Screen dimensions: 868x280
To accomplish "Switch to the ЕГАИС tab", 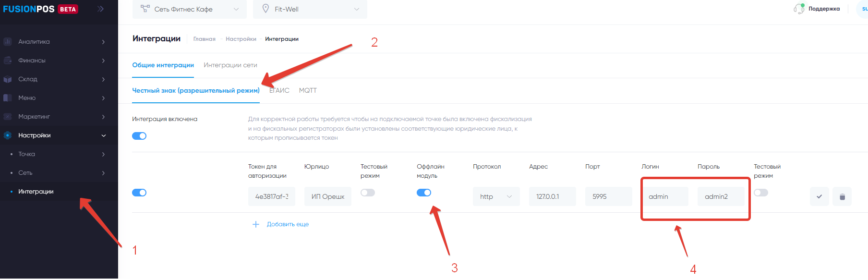I will coord(279,90).
